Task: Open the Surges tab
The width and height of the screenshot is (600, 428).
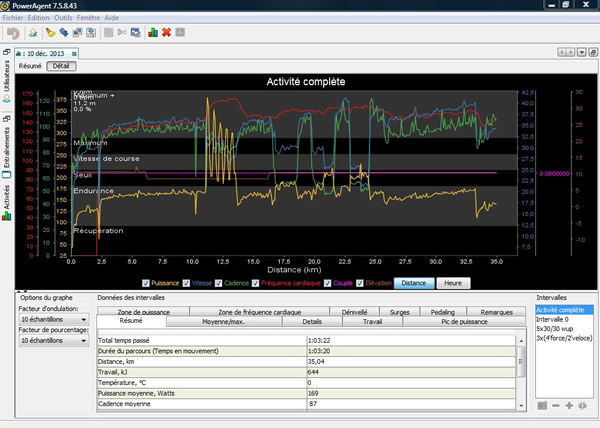Action: point(399,312)
